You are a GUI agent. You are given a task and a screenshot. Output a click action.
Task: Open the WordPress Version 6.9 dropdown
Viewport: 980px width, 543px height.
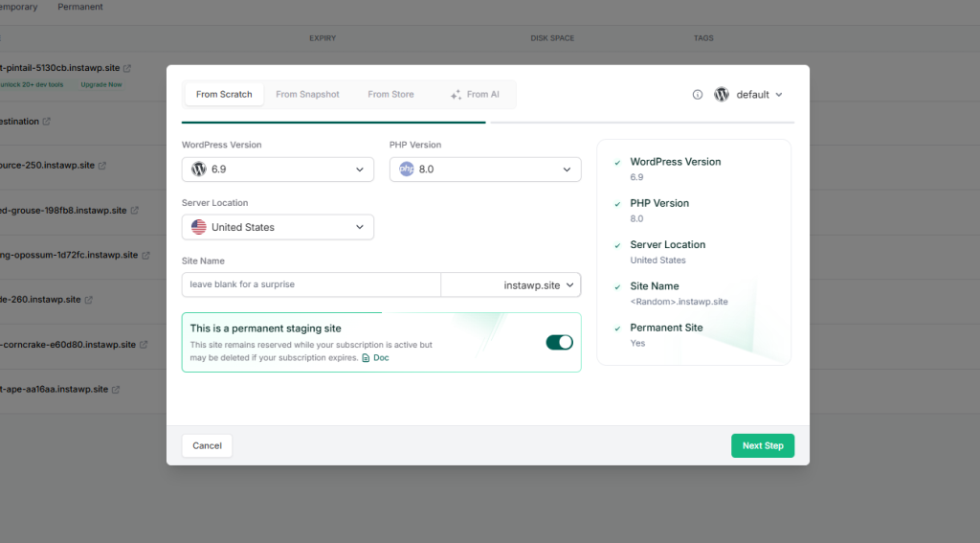pyautogui.click(x=278, y=170)
